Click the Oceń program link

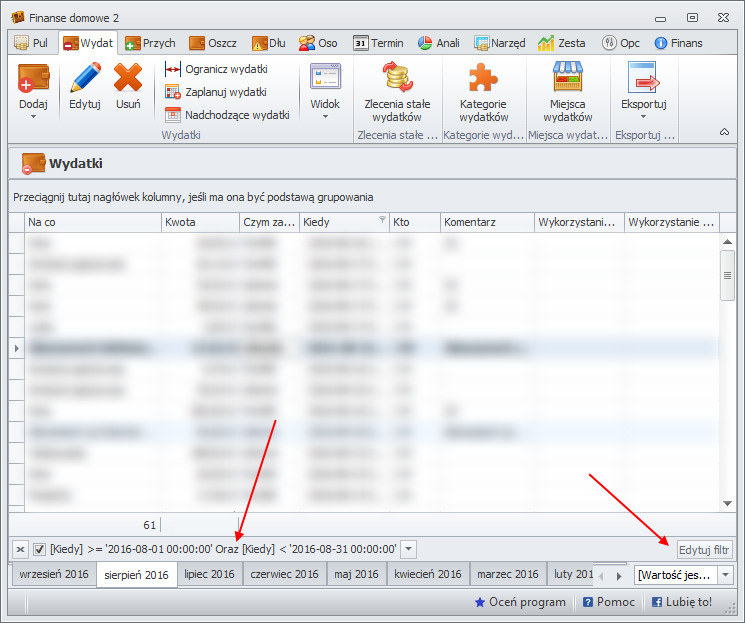pos(519,602)
